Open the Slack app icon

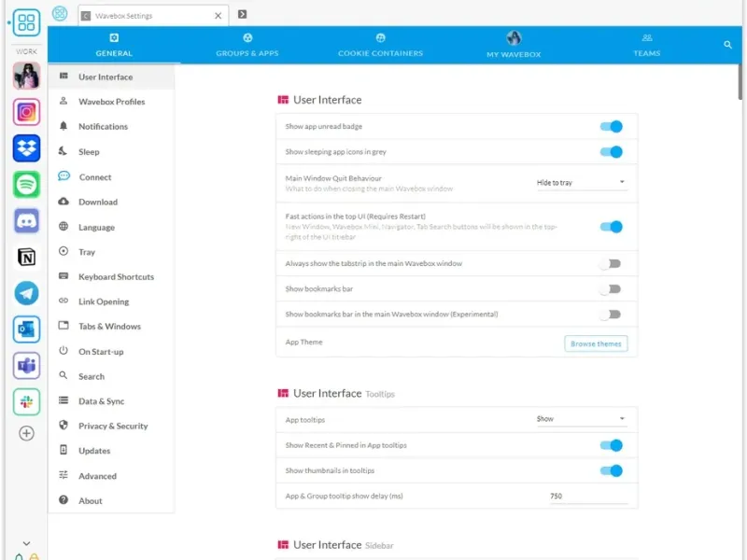pos(26,401)
